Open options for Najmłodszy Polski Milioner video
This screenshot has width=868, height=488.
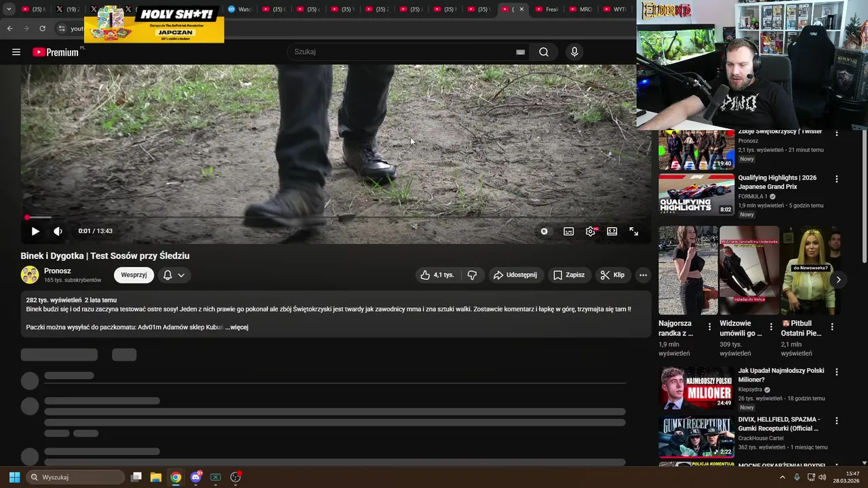pos(836,372)
